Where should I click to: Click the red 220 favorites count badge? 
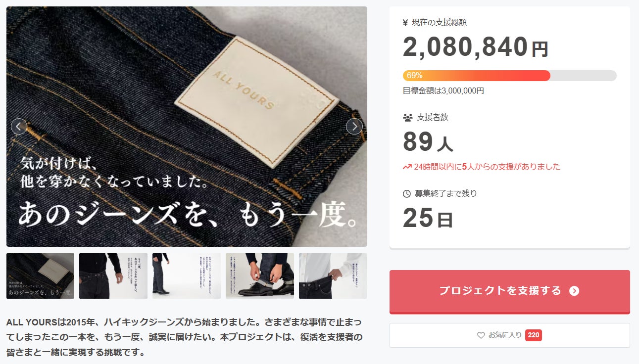pyautogui.click(x=534, y=335)
